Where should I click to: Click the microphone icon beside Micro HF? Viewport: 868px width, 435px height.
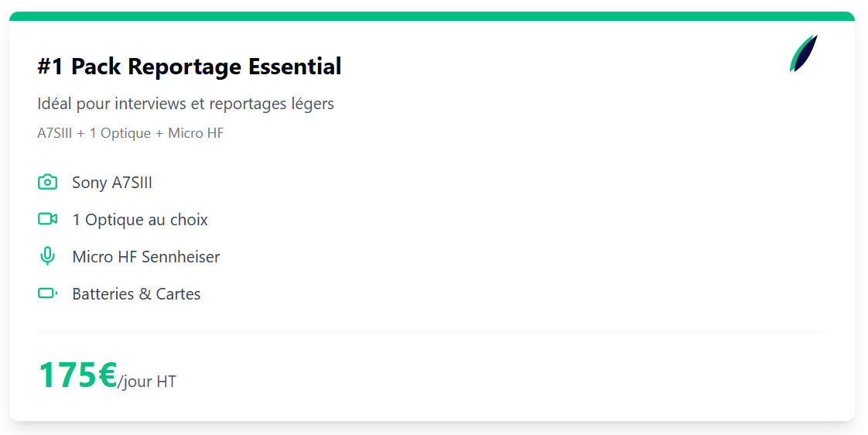coord(47,256)
